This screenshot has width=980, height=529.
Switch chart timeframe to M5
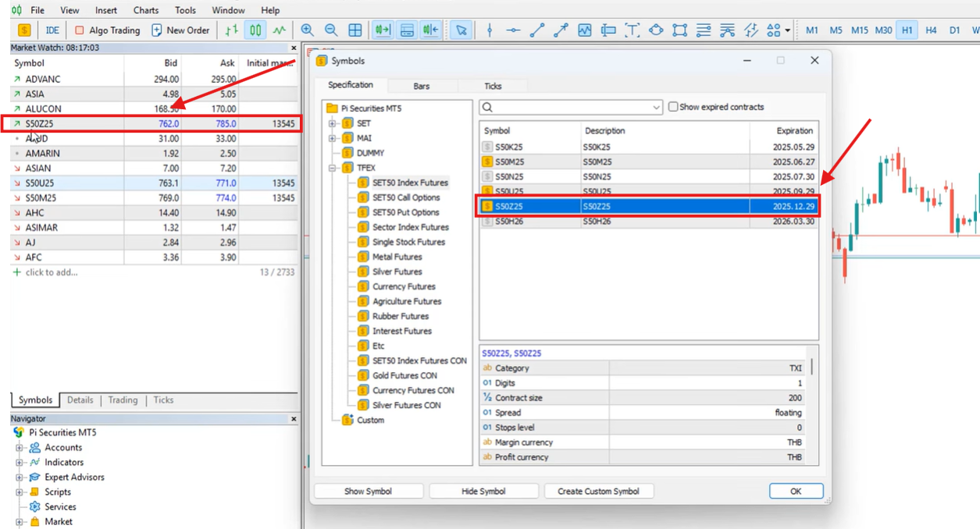[836, 30]
